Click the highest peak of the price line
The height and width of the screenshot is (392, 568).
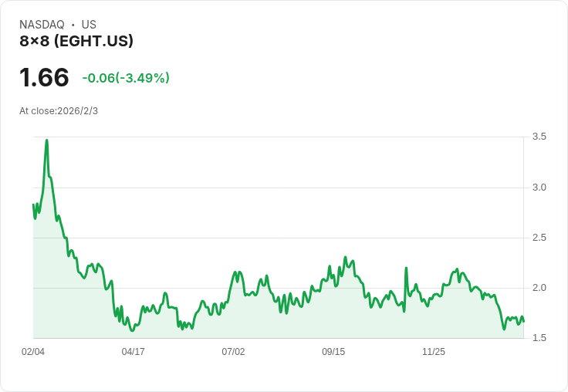(x=47, y=140)
